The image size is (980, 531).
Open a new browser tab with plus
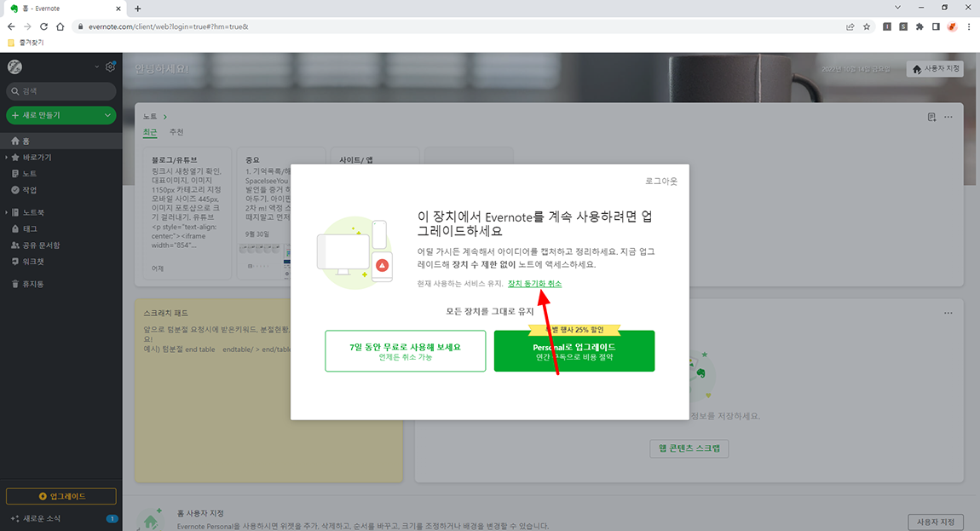[137, 9]
